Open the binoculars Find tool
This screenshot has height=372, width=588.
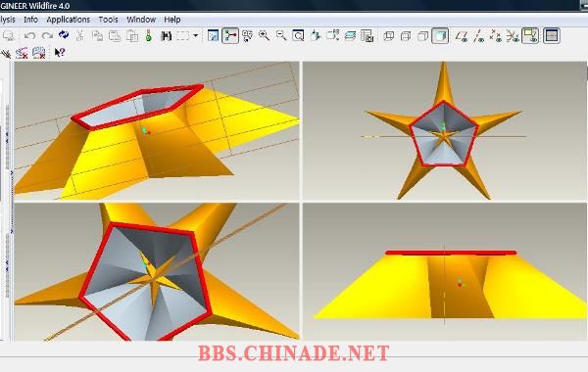click(166, 36)
